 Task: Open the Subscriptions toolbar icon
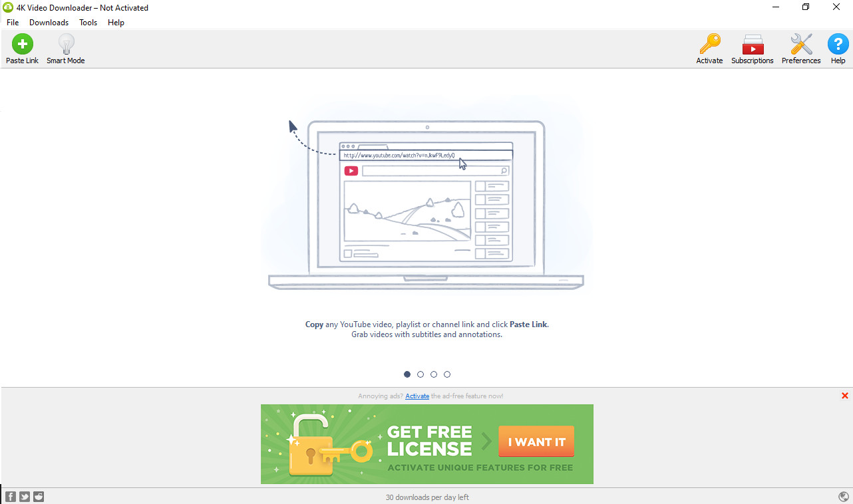click(753, 44)
